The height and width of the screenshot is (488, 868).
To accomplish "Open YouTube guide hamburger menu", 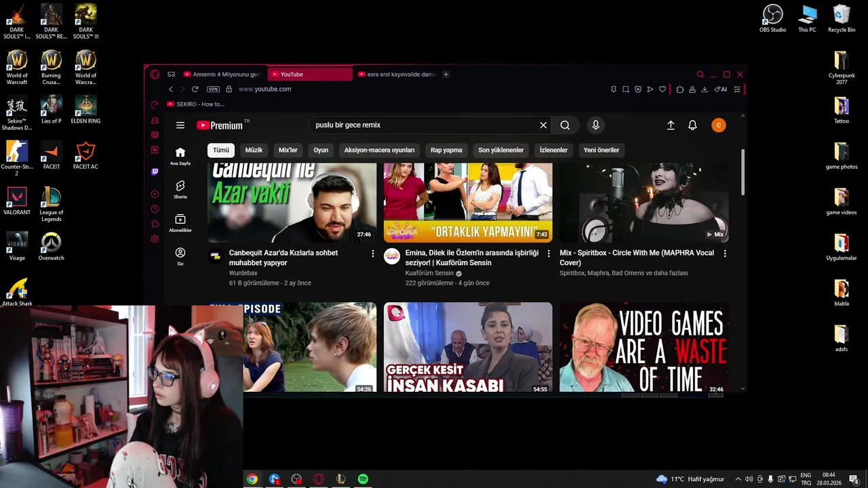I will tap(180, 125).
